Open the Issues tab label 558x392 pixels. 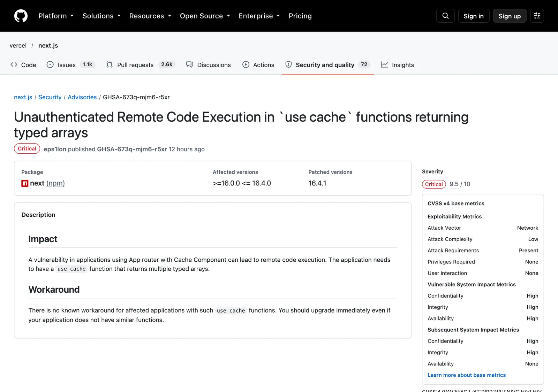click(67, 65)
